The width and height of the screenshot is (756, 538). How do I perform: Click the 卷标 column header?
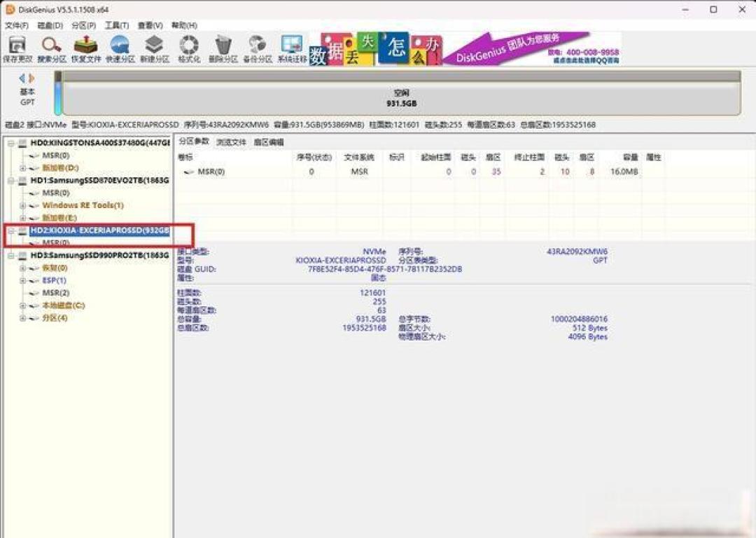185,158
